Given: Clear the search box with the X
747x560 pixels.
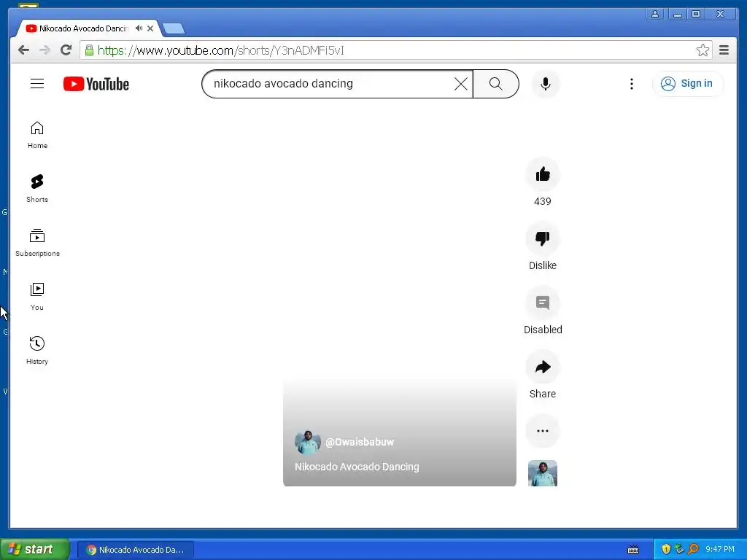Looking at the screenshot, I should pyautogui.click(x=461, y=84).
